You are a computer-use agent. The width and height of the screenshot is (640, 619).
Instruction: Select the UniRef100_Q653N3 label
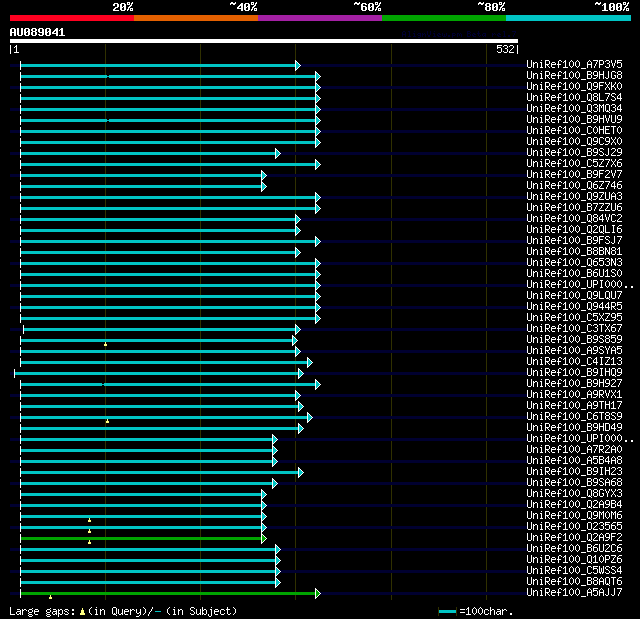click(574, 263)
